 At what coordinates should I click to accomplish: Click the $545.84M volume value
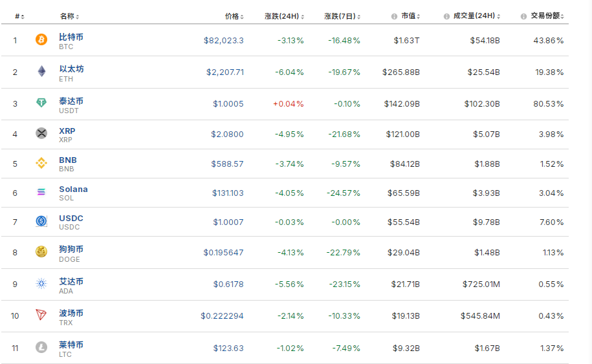[x=480, y=316]
